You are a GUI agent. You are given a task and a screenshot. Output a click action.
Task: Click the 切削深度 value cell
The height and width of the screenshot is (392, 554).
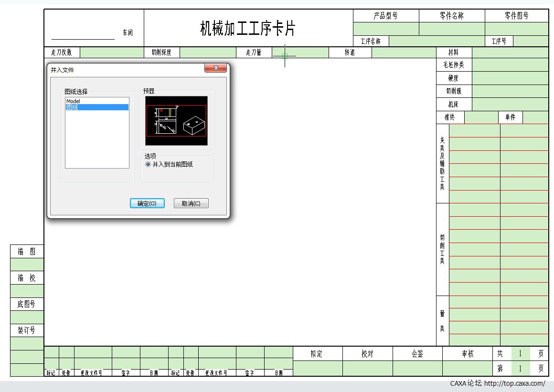(208, 53)
